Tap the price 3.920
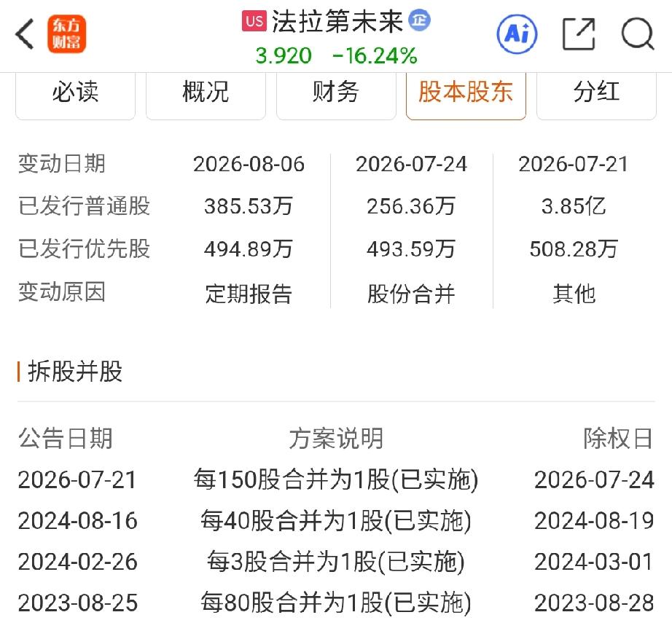 (284, 55)
